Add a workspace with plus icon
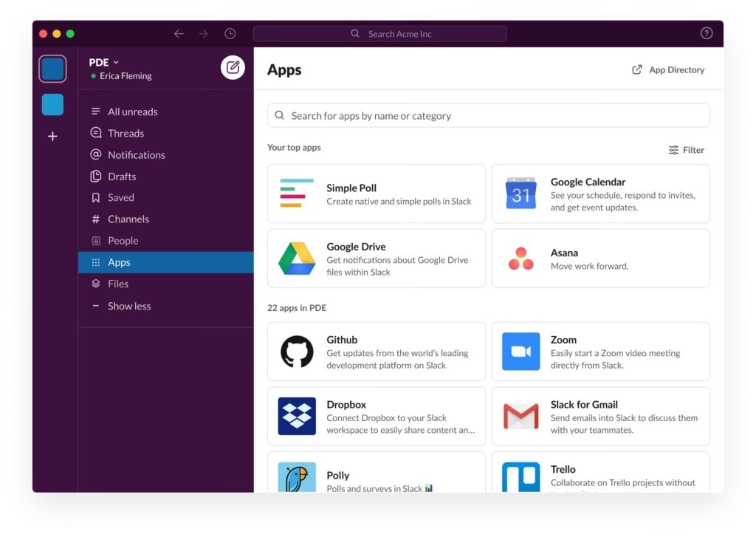This screenshot has height=537, width=756. tap(52, 137)
